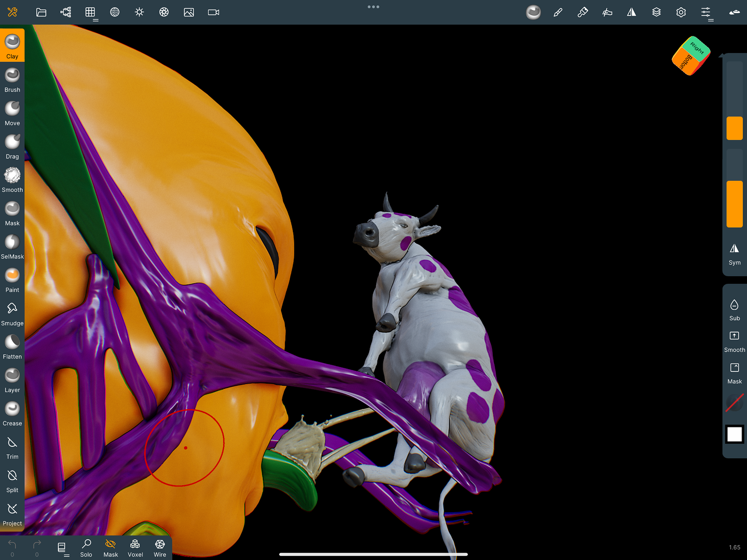
Task: Open interface sliders settings menu
Action: (706, 12)
